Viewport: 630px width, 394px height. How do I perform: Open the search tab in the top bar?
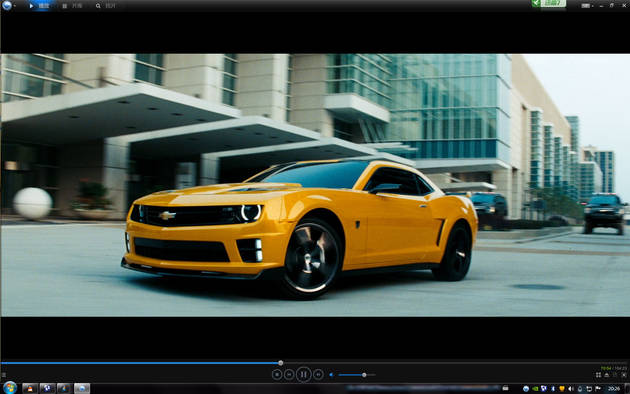coord(105,6)
